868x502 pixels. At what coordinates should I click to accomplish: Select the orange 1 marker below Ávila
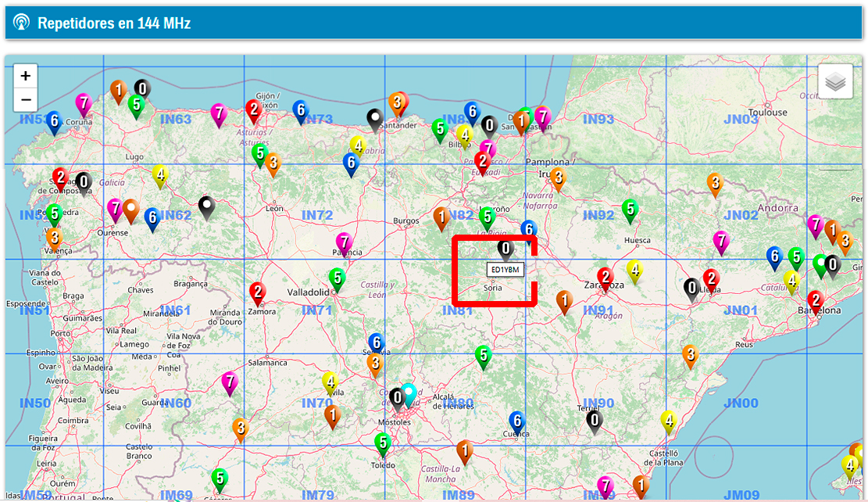click(332, 417)
